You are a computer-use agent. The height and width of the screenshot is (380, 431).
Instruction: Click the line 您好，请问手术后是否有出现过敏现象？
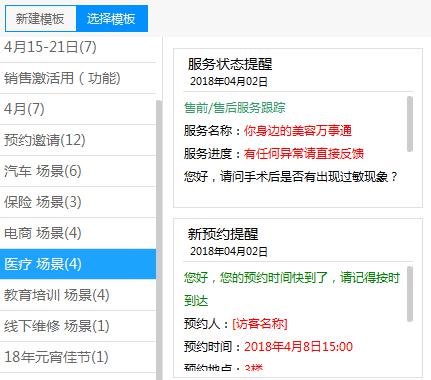click(x=291, y=176)
